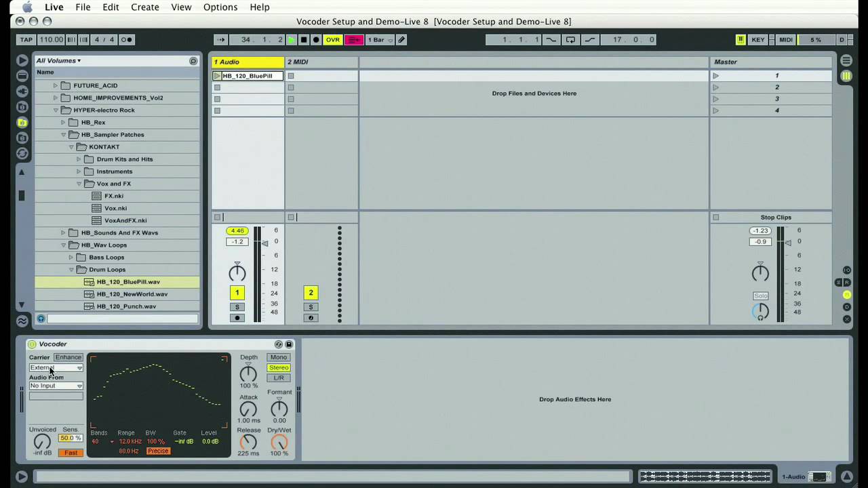Launch Master scene 3
Image resolution: width=868 pixels, height=488 pixels.
pos(715,99)
